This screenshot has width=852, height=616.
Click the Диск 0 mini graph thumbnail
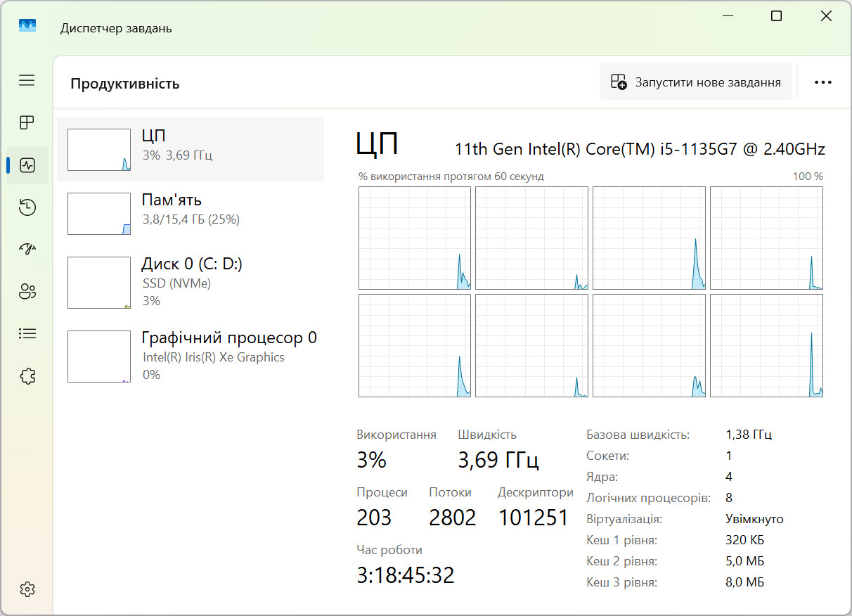(99, 283)
